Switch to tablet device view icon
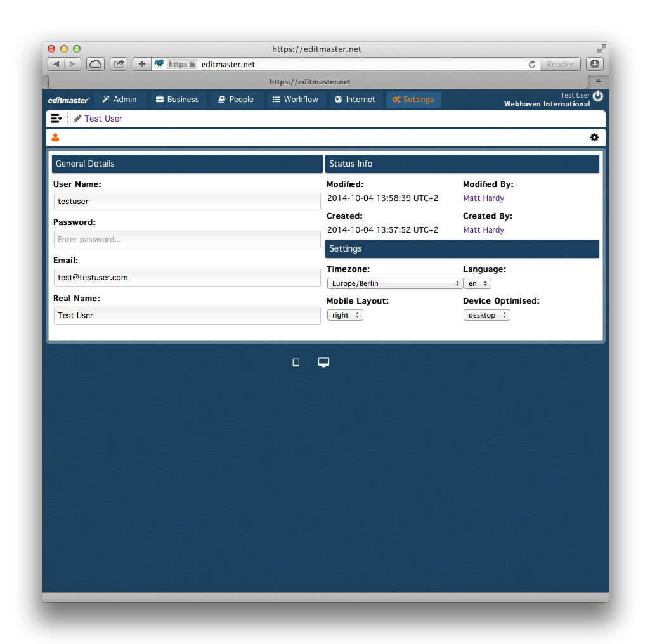This screenshot has height=644, width=650. (296, 363)
